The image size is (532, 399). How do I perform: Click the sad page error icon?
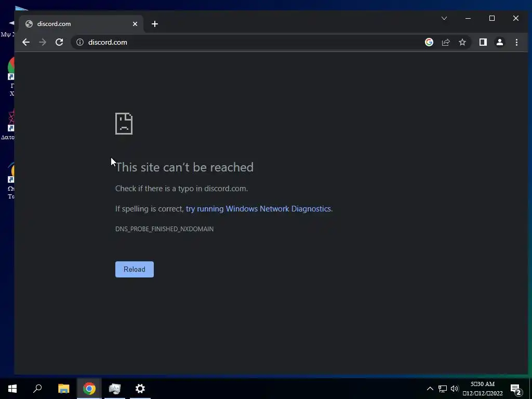[x=124, y=124]
